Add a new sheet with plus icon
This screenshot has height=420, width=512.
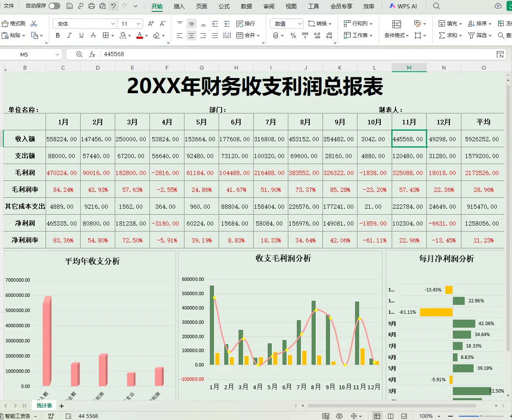click(x=62, y=406)
